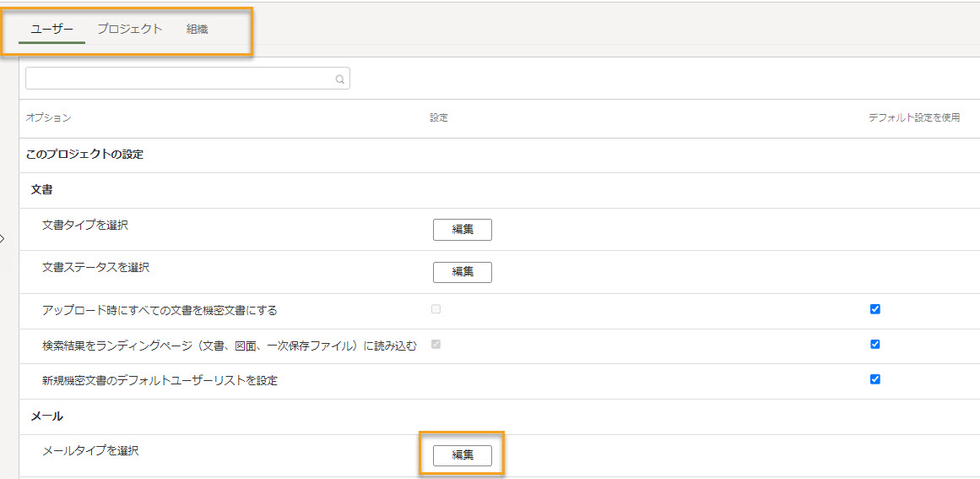Open the プロジェクト tab
The height and width of the screenshot is (479, 980).
(x=130, y=29)
